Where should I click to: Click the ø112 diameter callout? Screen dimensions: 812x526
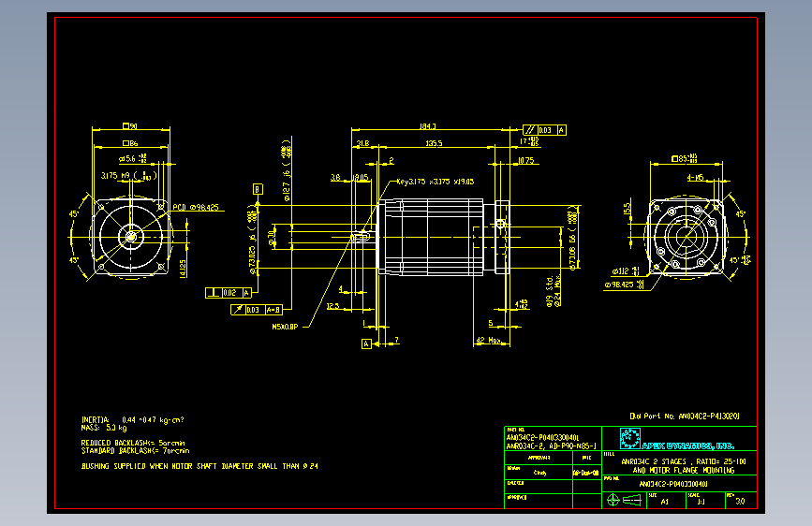[x=626, y=271]
